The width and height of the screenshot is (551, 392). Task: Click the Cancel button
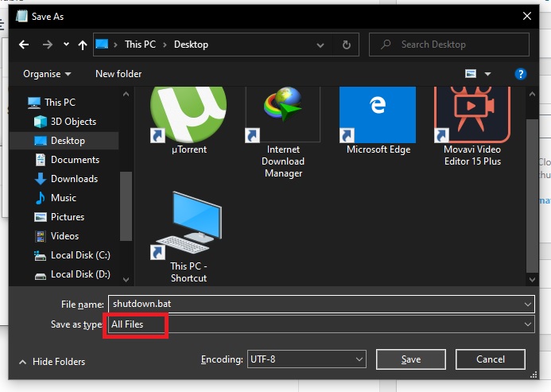(x=490, y=359)
